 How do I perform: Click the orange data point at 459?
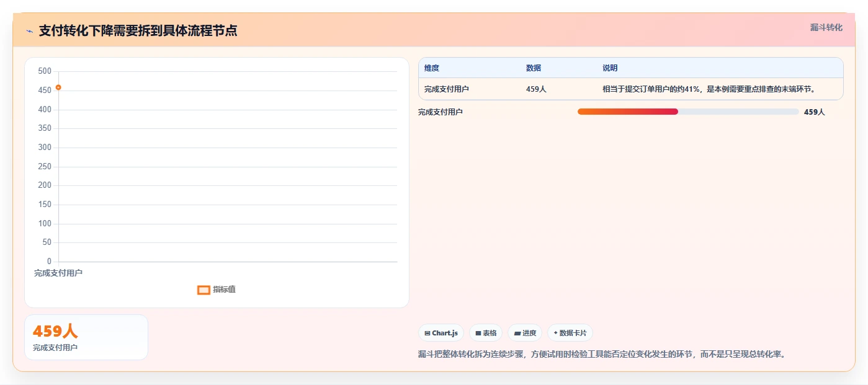58,87
